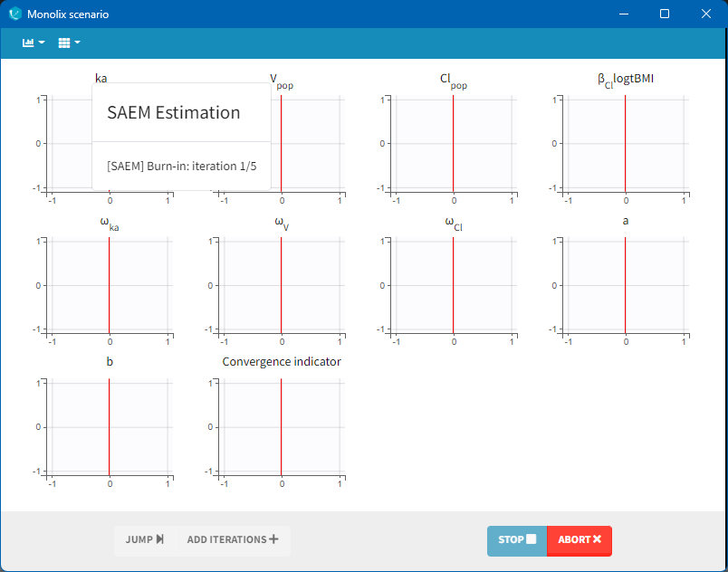The height and width of the screenshot is (572, 728).
Task: Select the ω_Cl parameter plot
Action: coord(454,285)
